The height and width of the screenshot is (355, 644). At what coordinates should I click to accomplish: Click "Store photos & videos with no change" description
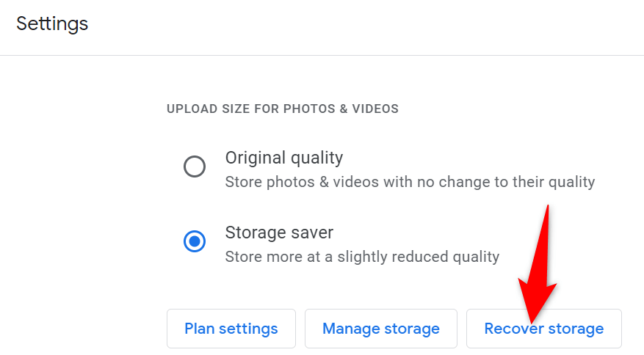[x=410, y=181]
